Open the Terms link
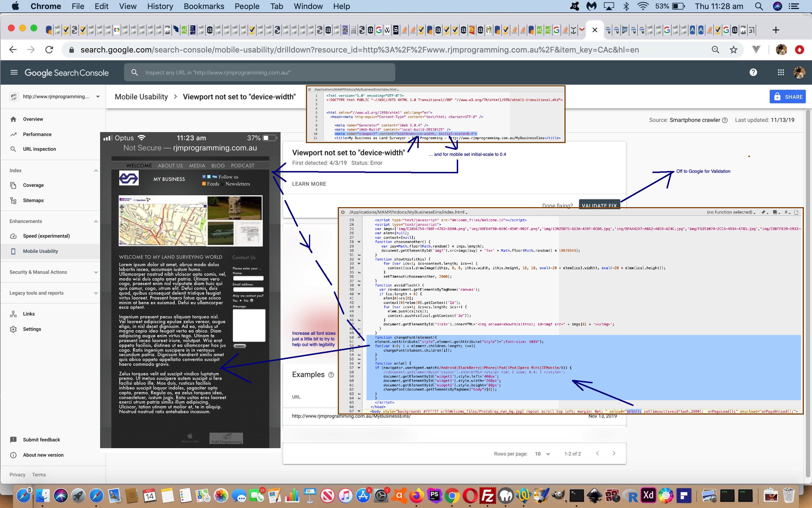812x508 pixels. (x=39, y=475)
